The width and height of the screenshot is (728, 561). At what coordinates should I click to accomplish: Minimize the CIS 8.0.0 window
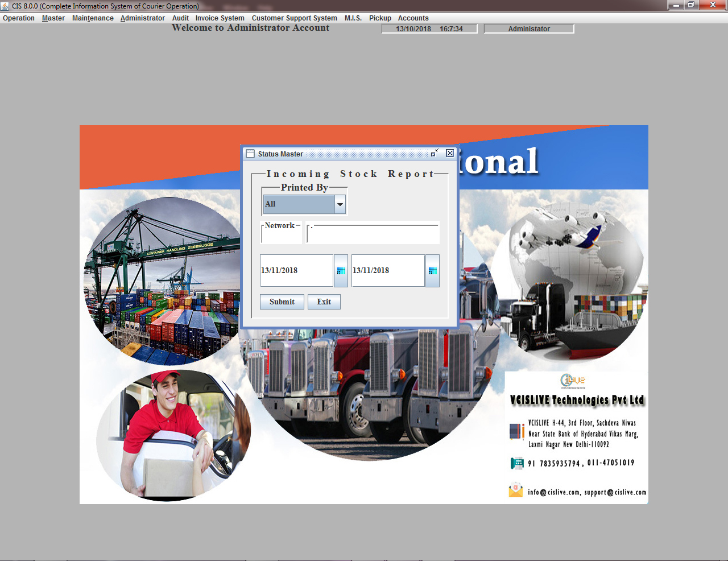[676, 5]
